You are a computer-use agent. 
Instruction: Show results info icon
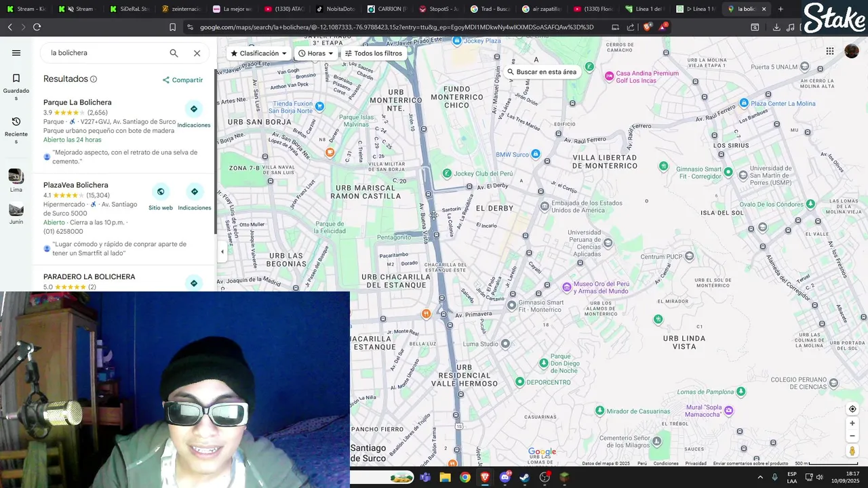coord(94,79)
